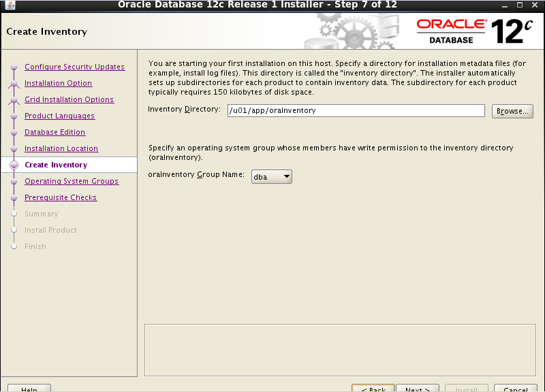This screenshot has width=545, height=392.
Task: Maximize the installer window
Action: click(x=520, y=5)
